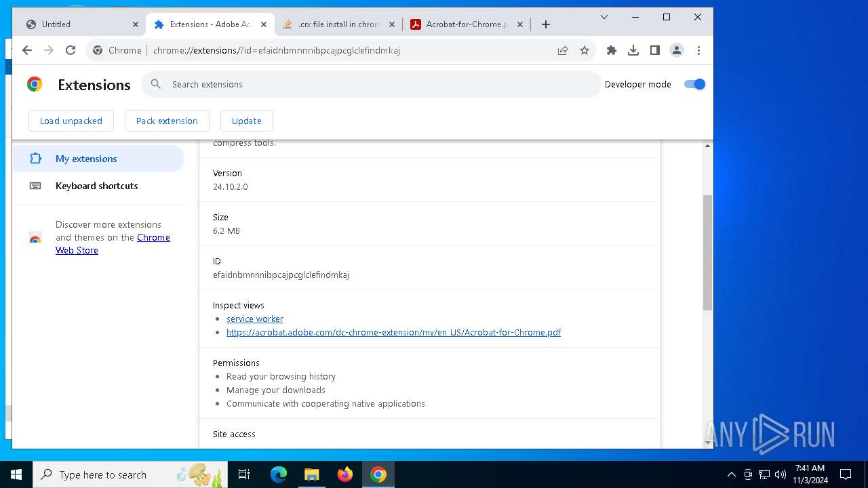Screen dimensions: 868x488
Task: Click the Chrome taskbar icon
Action: 378,474
